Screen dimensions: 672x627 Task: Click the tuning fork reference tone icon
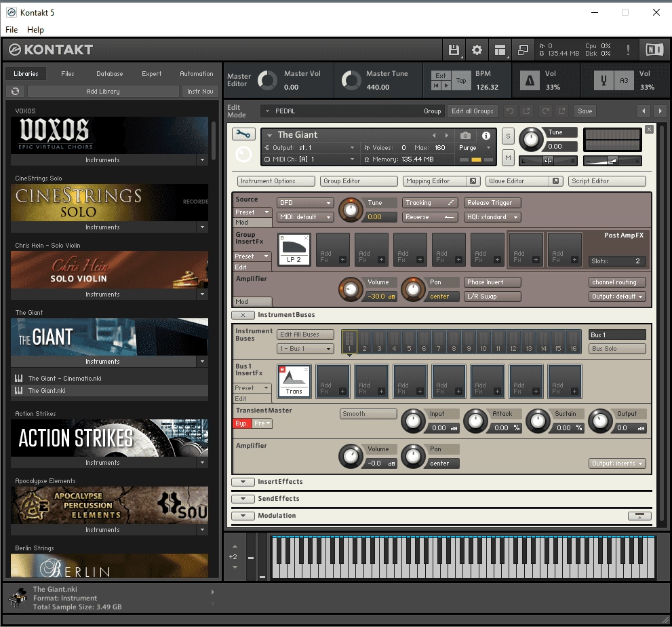604,80
